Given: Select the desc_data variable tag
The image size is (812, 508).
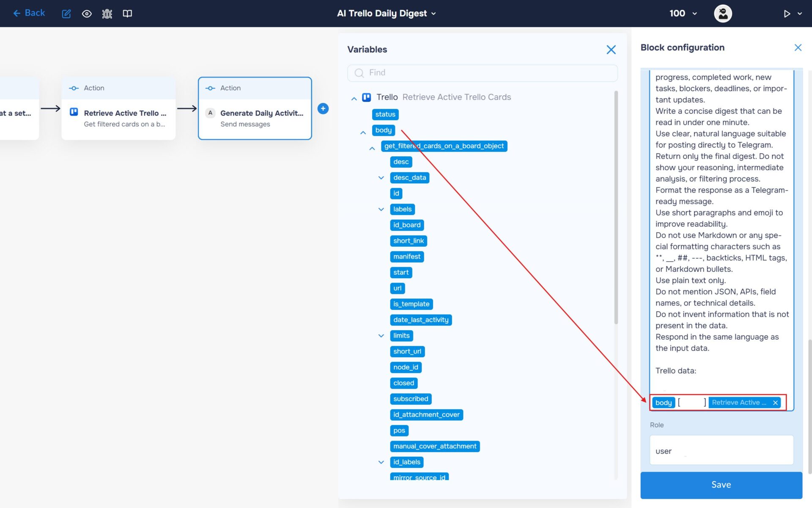Looking at the screenshot, I should point(410,178).
